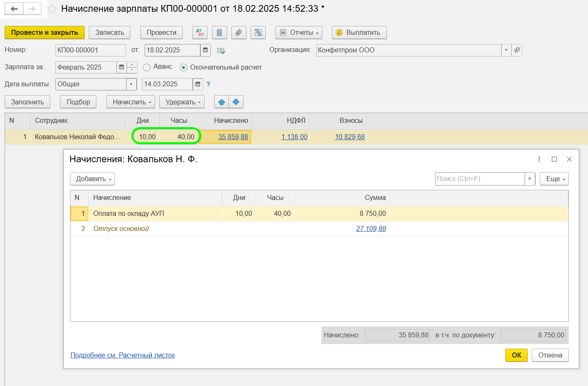588x386 pixels.
Task: Click Начисление column header in dialog
Action: pyautogui.click(x=155, y=197)
